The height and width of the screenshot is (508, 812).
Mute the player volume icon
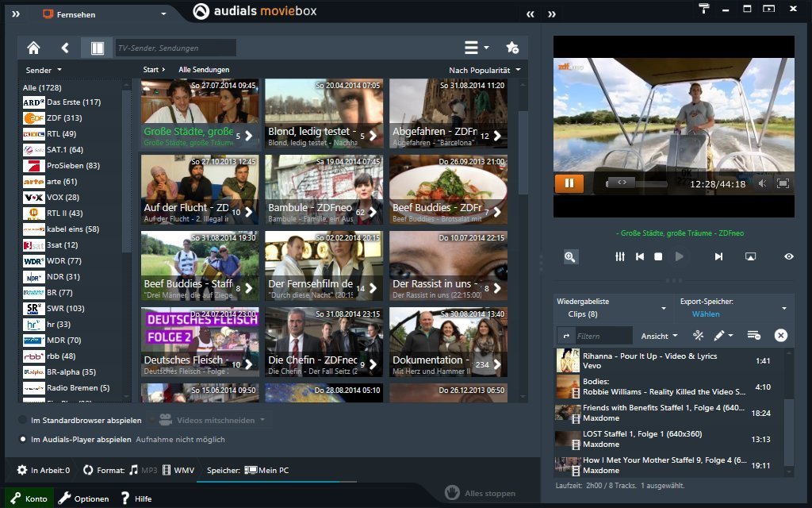pos(762,183)
